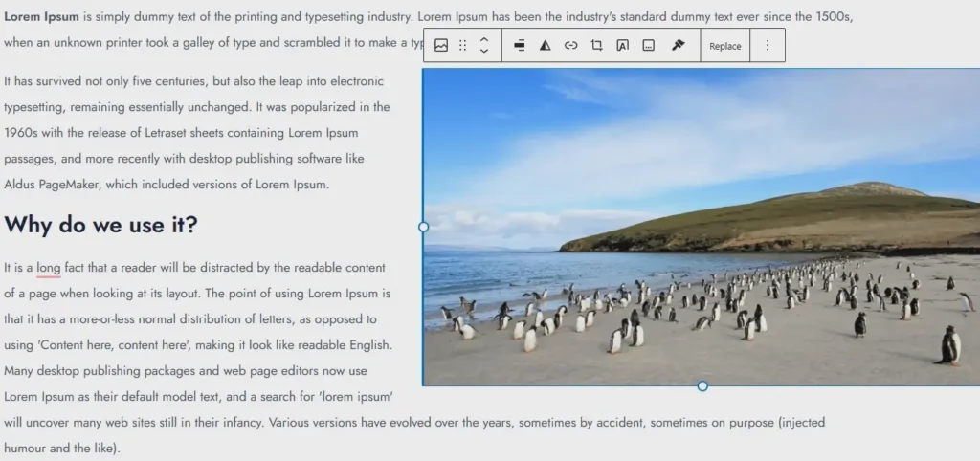Screen dimensions: 980x461
Task: Move the image block down
Action: pos(484,52)
